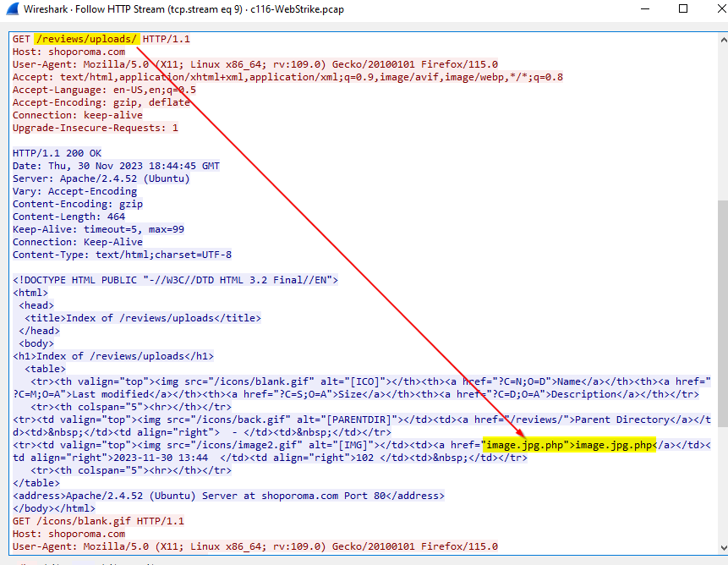The width and height of the screenshot is (728, 565).
Task: Click the highlighted image.jpg.php href
Action: tap(569, 445)
